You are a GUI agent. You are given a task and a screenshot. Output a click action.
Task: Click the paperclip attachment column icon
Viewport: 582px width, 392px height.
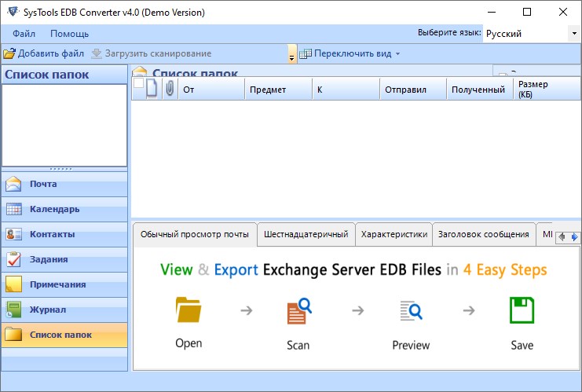170,89
